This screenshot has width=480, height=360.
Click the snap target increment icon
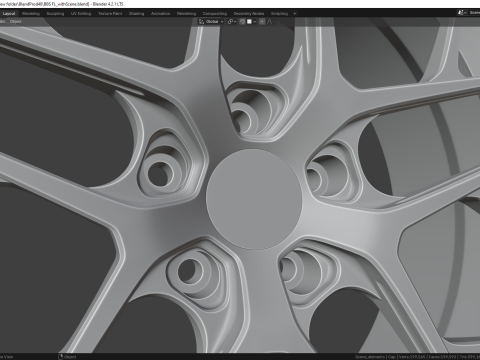(249, 22)
